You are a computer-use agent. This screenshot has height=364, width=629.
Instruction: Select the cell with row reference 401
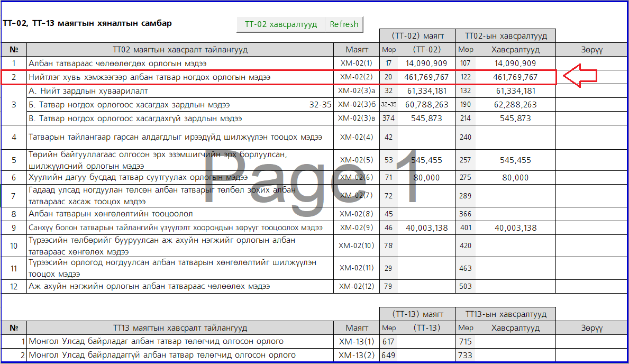coord(466,228)
